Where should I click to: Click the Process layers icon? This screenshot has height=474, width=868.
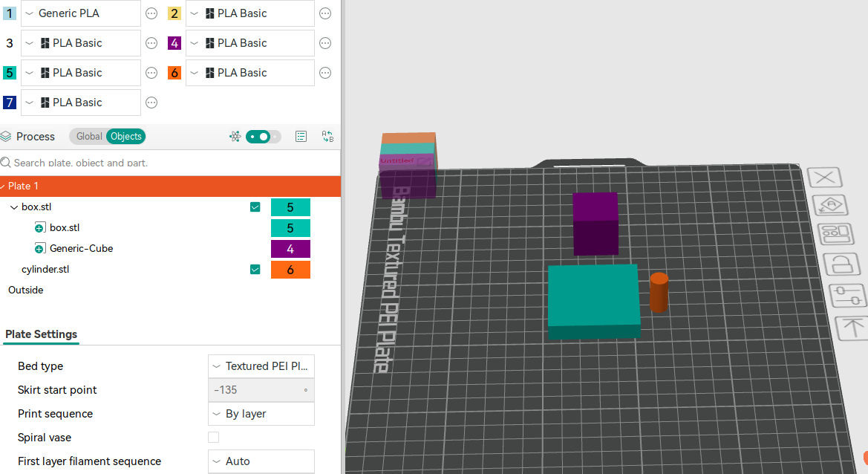6,136
